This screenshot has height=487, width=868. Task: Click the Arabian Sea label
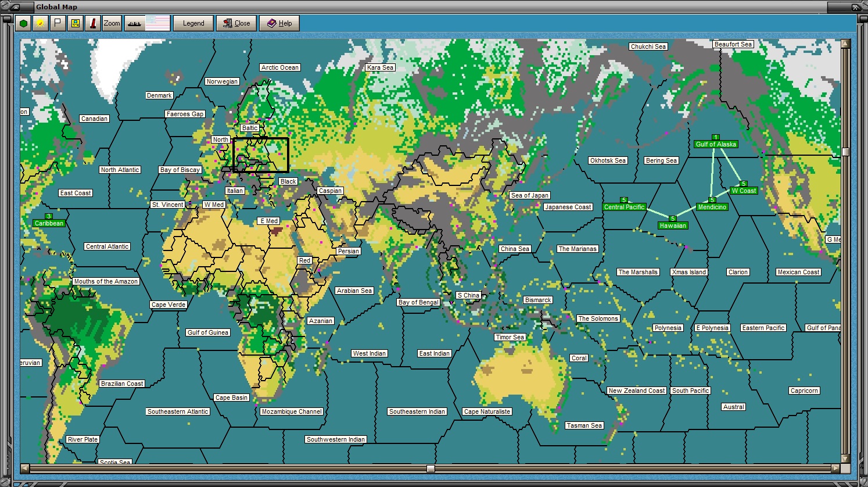(x=354, y=291)
